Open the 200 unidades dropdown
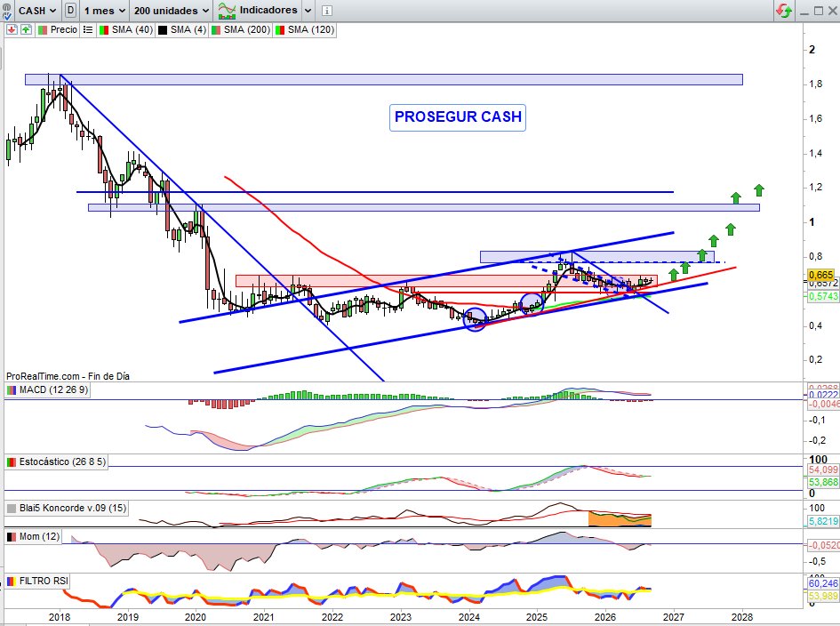The image size is (840, 626). tap(171, 10)
